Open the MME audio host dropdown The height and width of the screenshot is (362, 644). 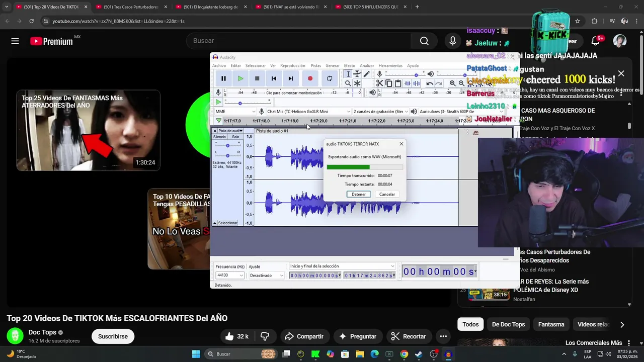tap(235, 112)
